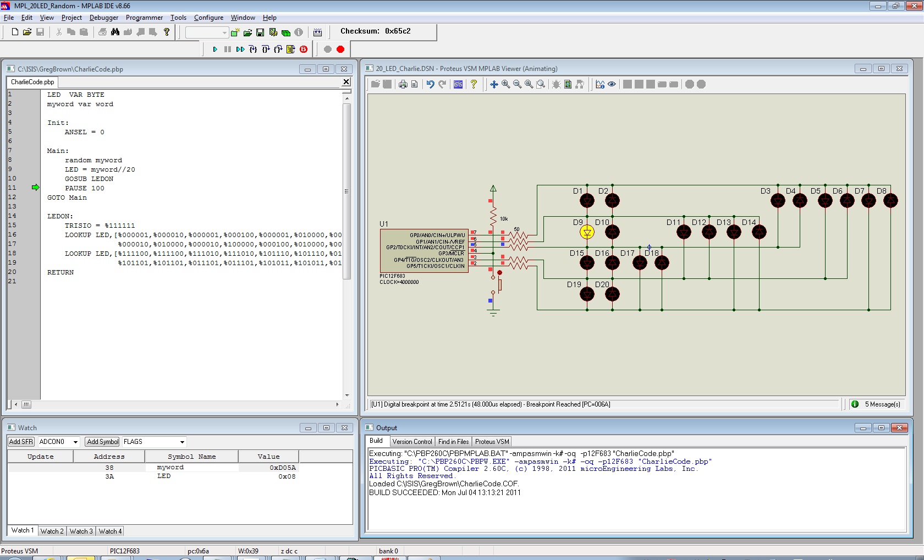
Task: Expand the FLAGS symbol dropdown
Action: pyautogui.click(x=182, y=442)
